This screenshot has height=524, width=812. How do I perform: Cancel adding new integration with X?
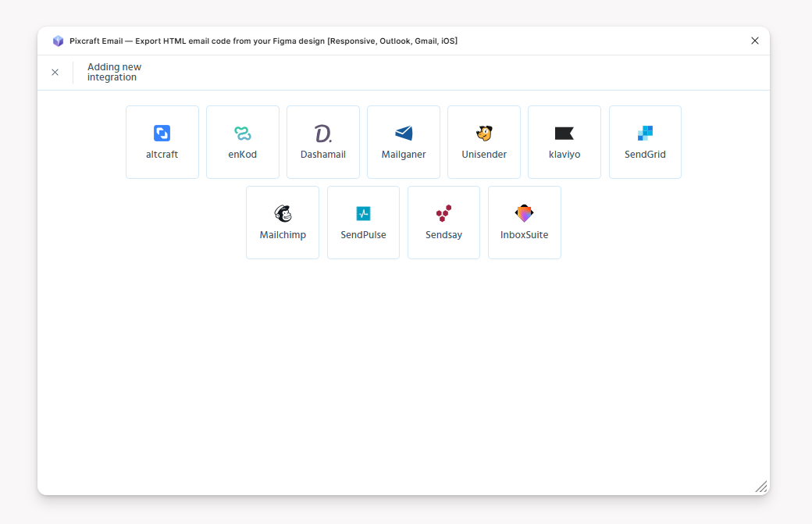[x=55, y=73]
